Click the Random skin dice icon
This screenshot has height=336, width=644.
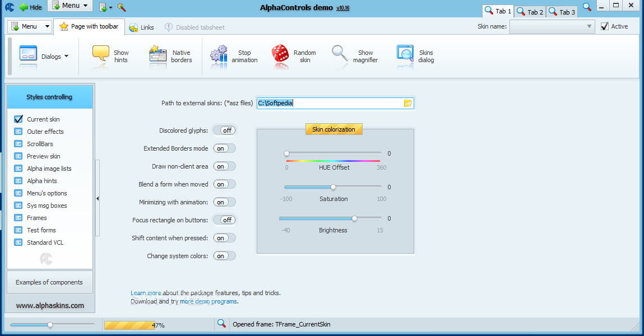[x=280, y=54]
